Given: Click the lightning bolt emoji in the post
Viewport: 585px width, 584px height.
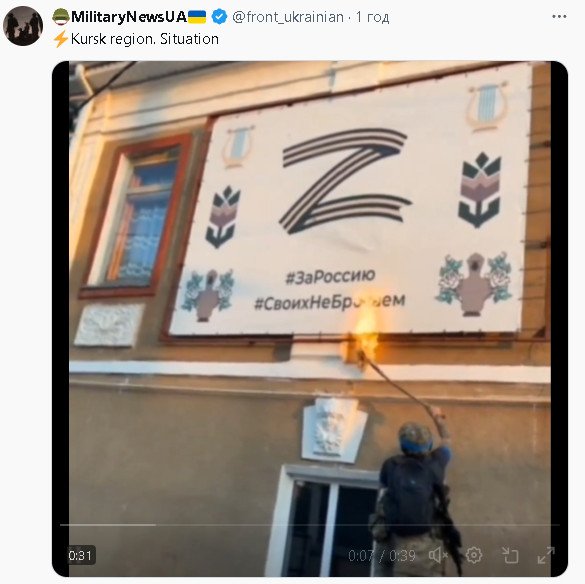Looking at the screenshot, I should pos(61,39).
